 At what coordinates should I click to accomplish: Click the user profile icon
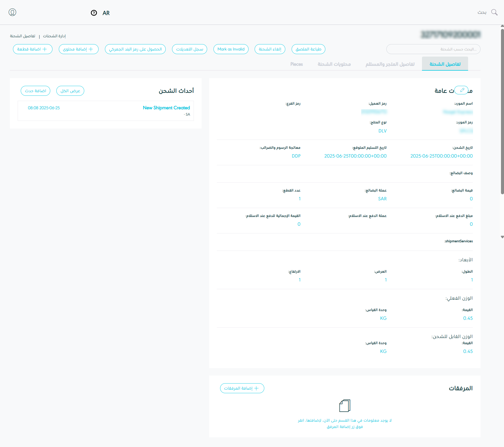12,12
